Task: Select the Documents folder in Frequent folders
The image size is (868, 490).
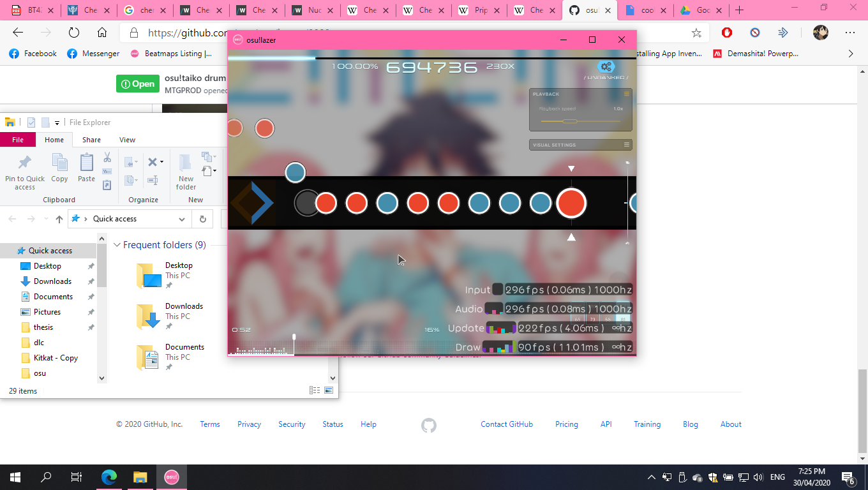Action: (170, 357)
